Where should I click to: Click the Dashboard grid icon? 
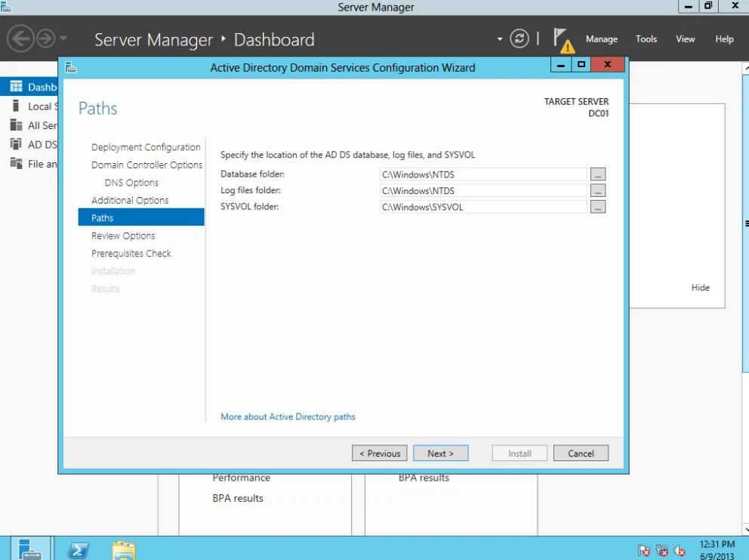(x=17, y=86)
